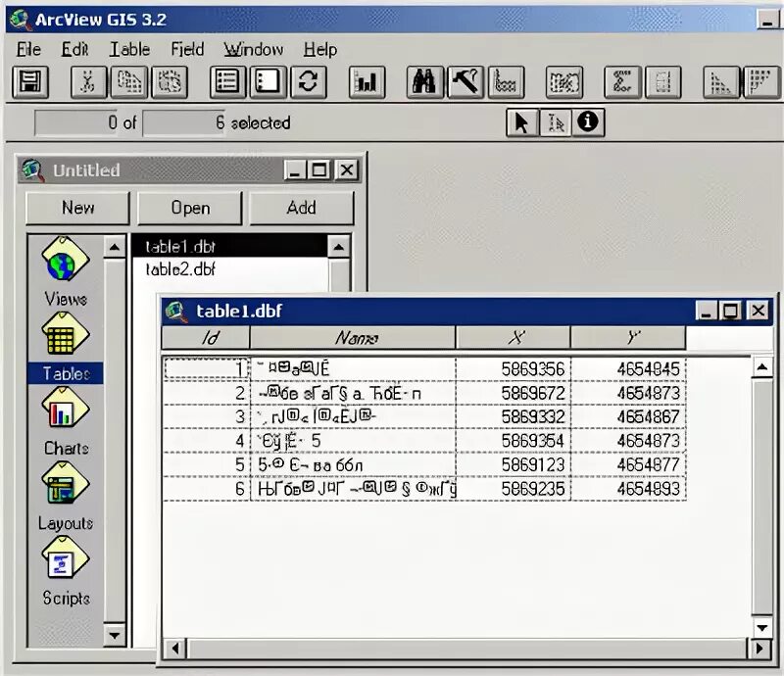Screen dimensions: 784x676
Task: Click the Open button in Untitled window
Action: coord(190,208)
